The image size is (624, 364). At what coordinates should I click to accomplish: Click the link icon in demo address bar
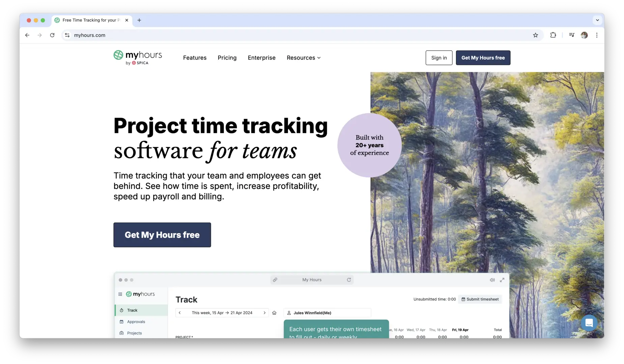(275, 280)
